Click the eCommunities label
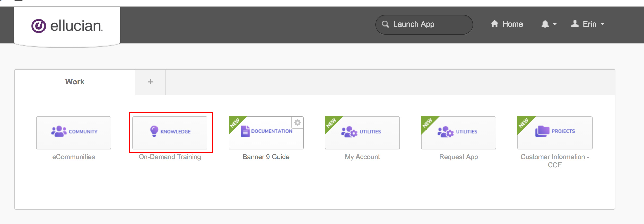The width and height of the screenshot is (644, 224). [74, 157]
